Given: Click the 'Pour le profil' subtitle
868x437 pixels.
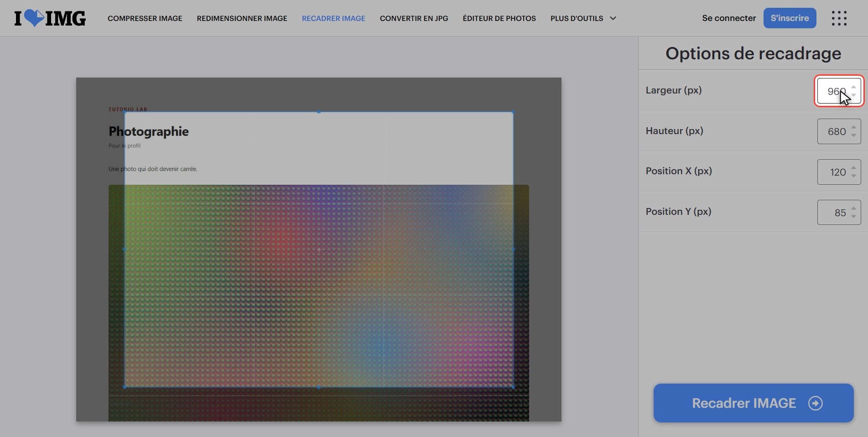Looking at the screenshot, I should coord(125,146).
